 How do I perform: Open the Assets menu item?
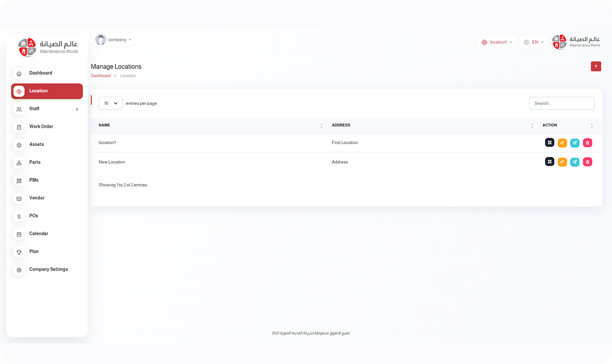37,145
